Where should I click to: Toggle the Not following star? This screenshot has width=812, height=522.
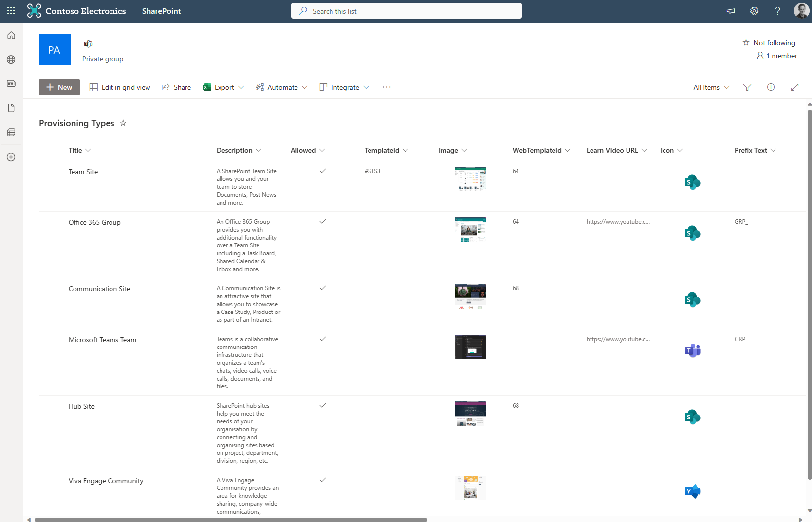coord(746,43)
